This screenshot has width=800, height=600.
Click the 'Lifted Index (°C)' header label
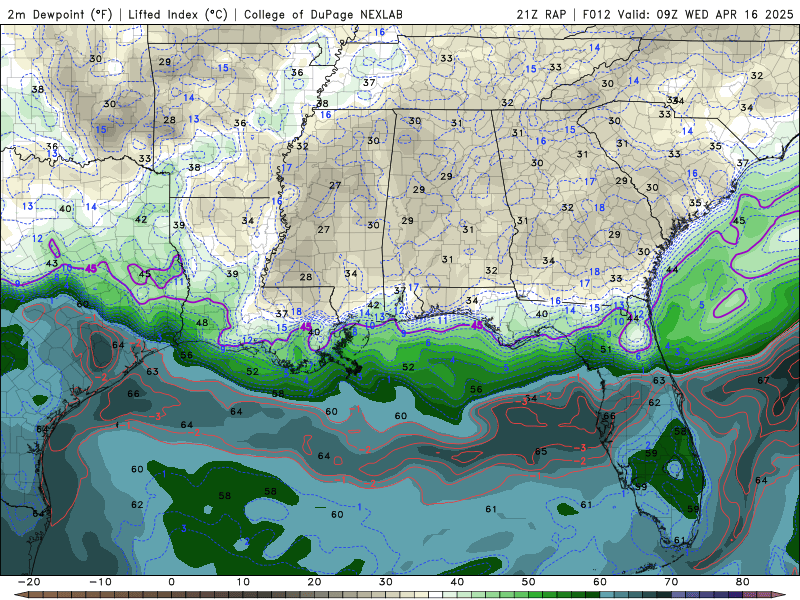[178, 14]
